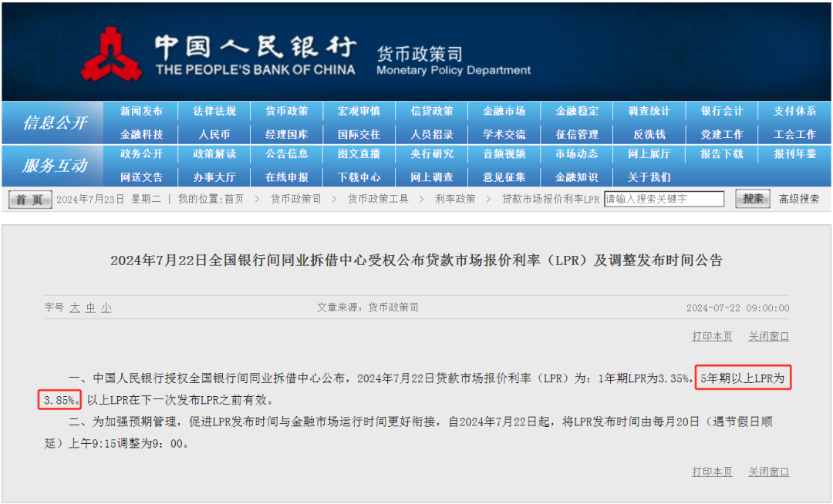Focus the search keyword input field
The width and height of the screenshot is (833, 504).
pos(664,200)
